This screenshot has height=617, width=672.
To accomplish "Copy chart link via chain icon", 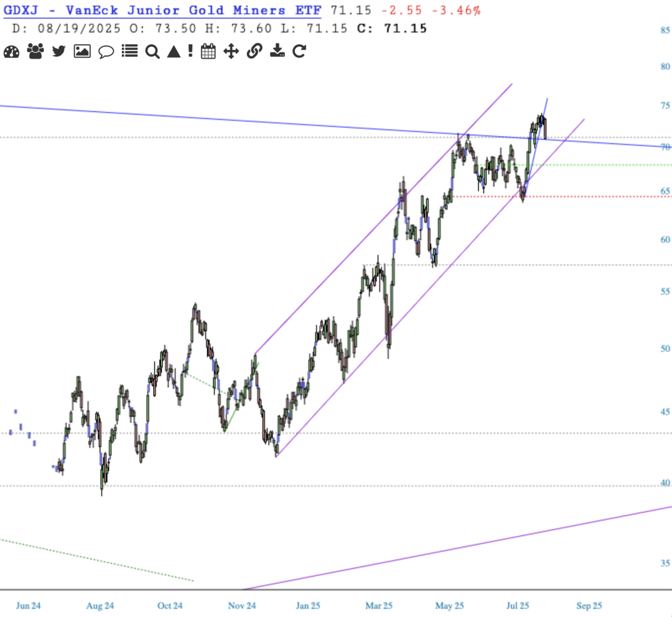I will (254, 51).
